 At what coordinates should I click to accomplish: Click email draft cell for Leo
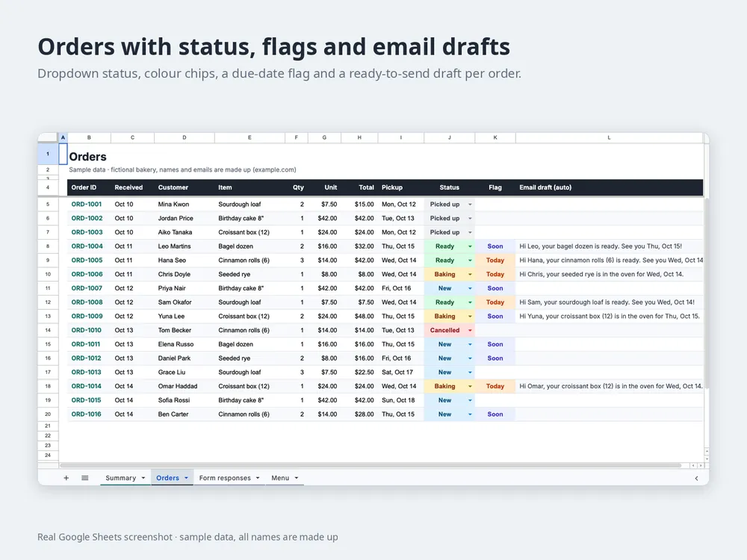tap(609, 246)
